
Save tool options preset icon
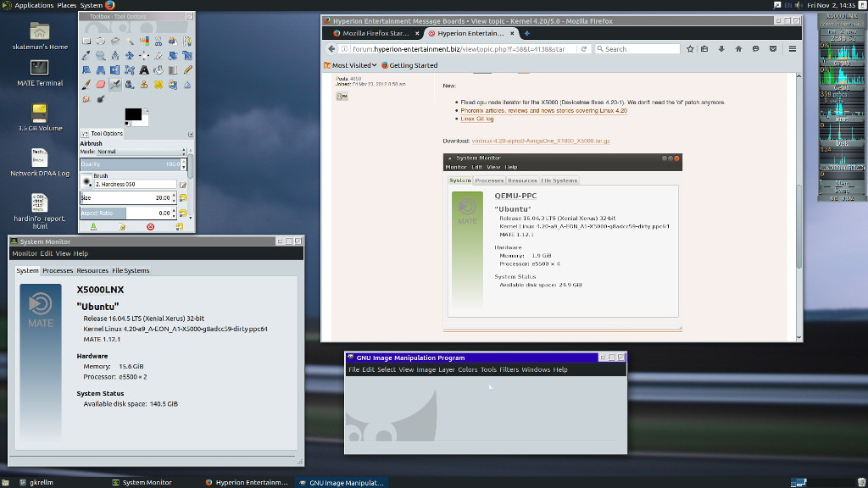tap(93, 227)
